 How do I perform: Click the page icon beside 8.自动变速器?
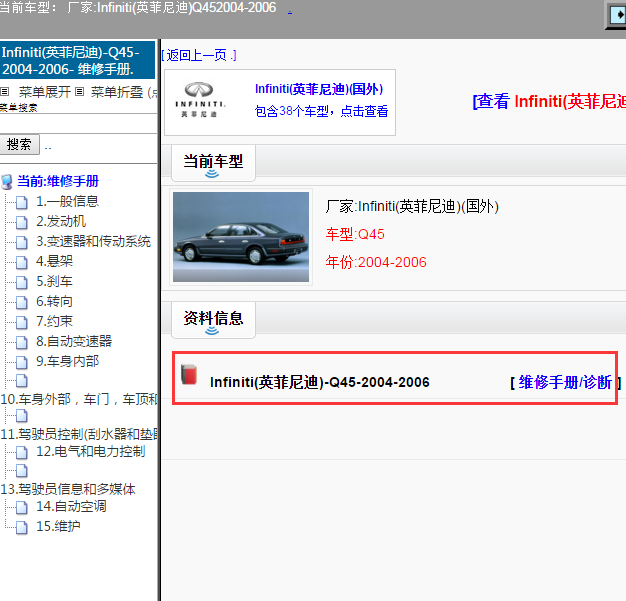[21, 342]
